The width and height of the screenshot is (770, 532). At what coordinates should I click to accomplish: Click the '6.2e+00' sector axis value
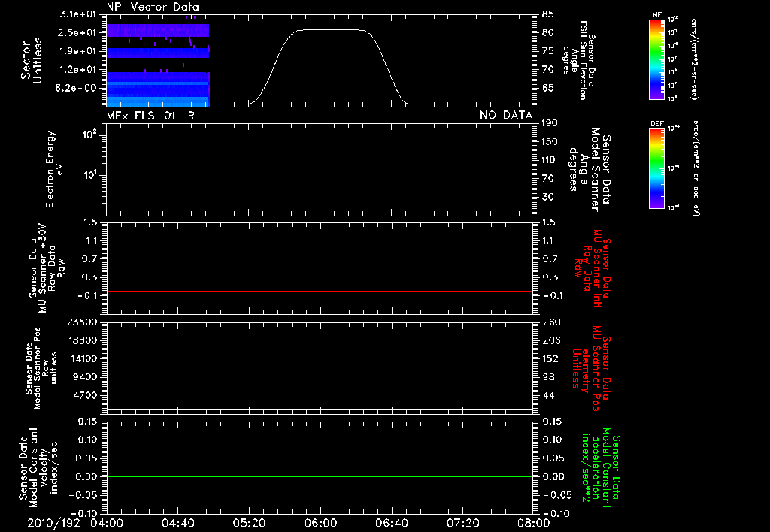point(77,88)
